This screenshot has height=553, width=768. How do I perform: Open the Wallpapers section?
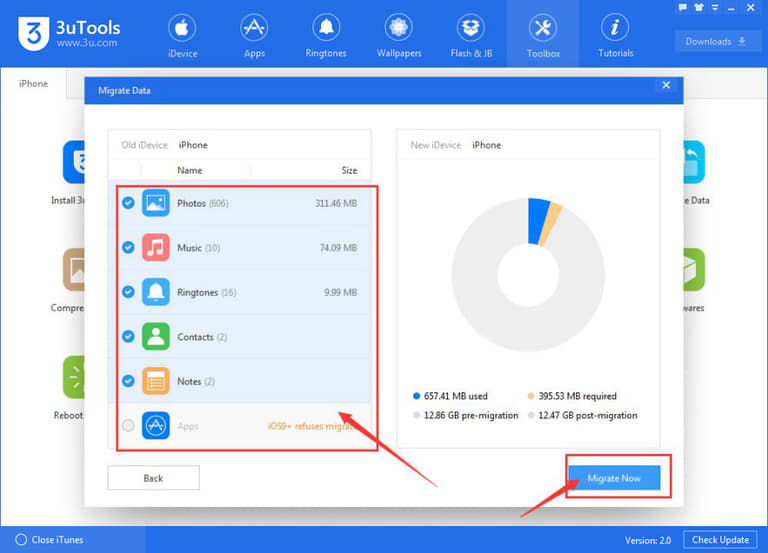tap(399, 35)
